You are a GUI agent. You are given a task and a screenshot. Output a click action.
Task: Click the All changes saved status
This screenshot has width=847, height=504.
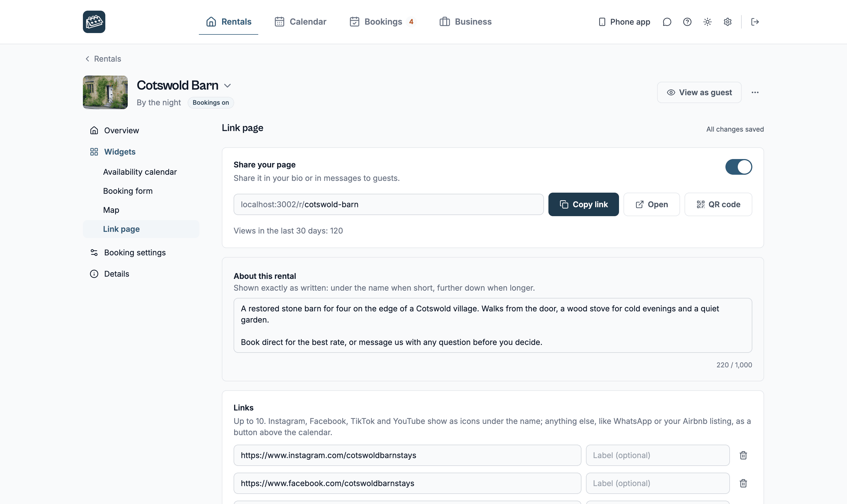pyautogui.click(x=735, y=129)
